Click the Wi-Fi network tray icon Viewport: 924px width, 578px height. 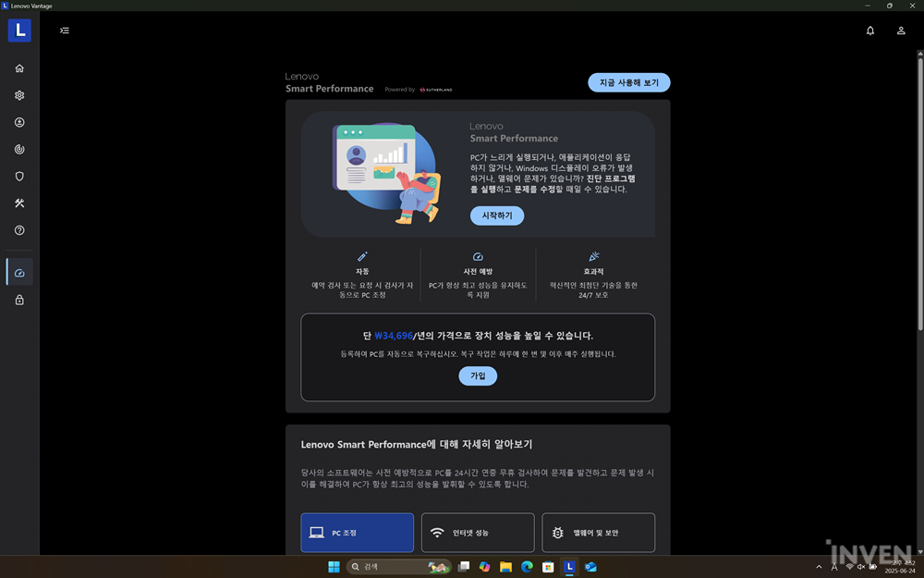click(849, 566)
